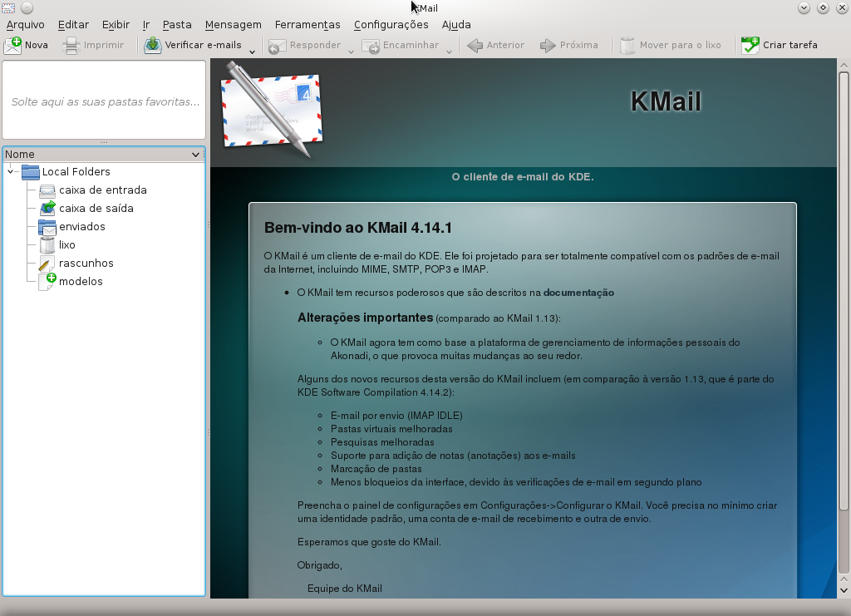Click the Responder envelope icon
The height and width of the screenshot is (616, 851).
[x=276, y=45]
